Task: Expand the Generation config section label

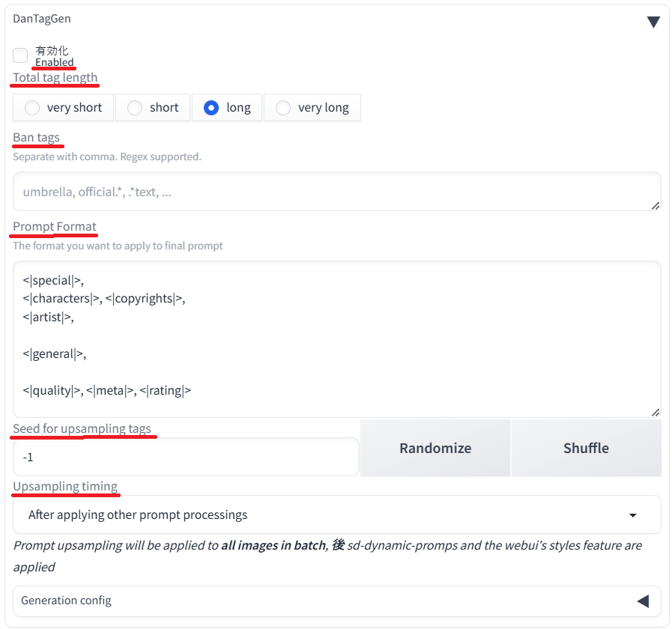Action: pyautogui.click(x=67, y=601)
